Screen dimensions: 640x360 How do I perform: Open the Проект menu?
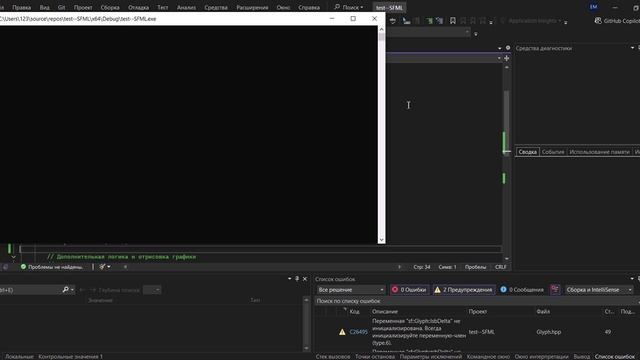tap(83, 7)
